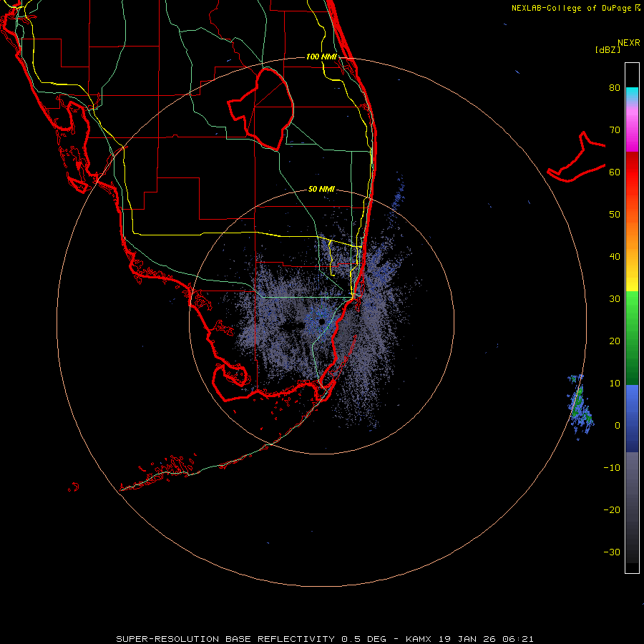Click the -10 value on dBZ scale

pyautogui.click(x=612, y=467)
